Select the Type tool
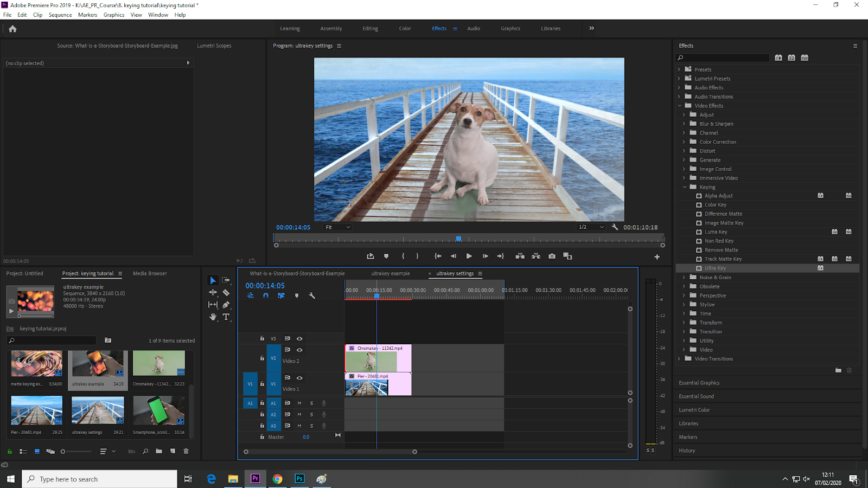The image size is (868, 488). tap(226, 317)
